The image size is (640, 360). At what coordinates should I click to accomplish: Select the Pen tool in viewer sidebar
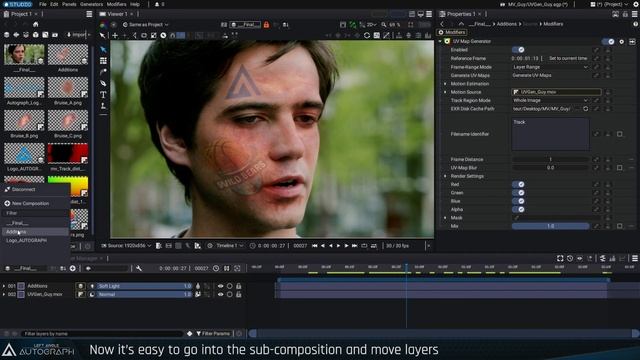(103, 83)
